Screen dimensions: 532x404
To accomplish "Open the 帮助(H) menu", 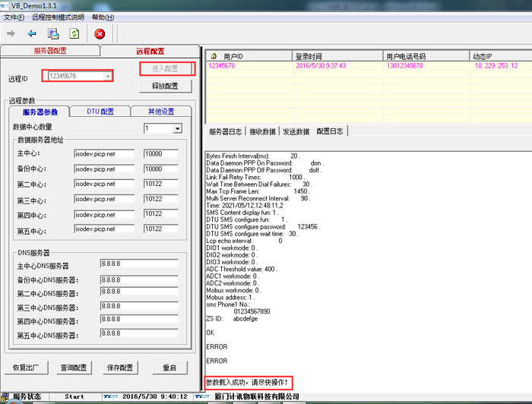I will (x=103, y=17).
